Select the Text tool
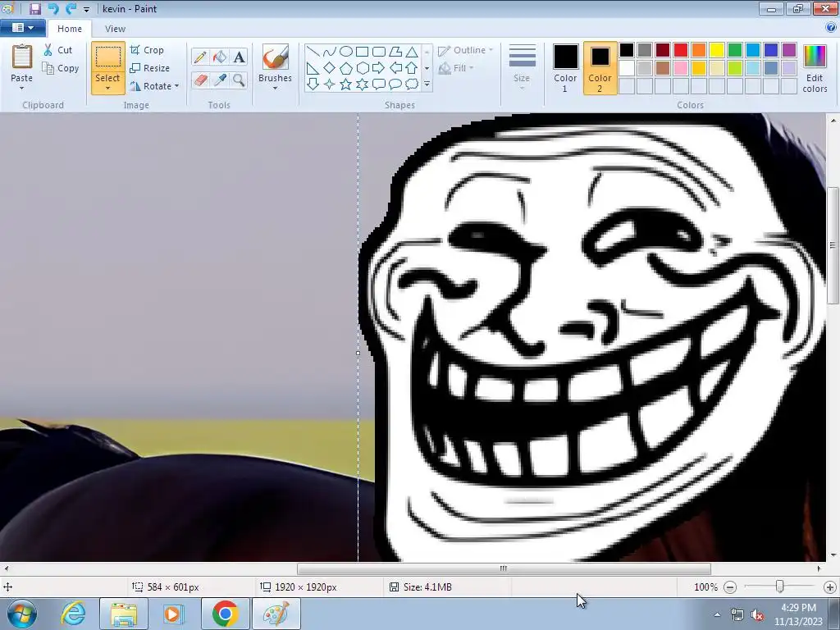Image resolution: width=840 pixels, height=630 pixels. pyautogui.click(x=239, y=57)
